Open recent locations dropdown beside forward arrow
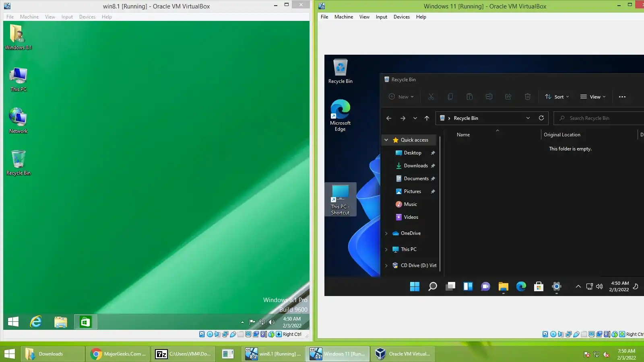Image resolution: width=644 pixels, height=362 pixels. point(415,118)
